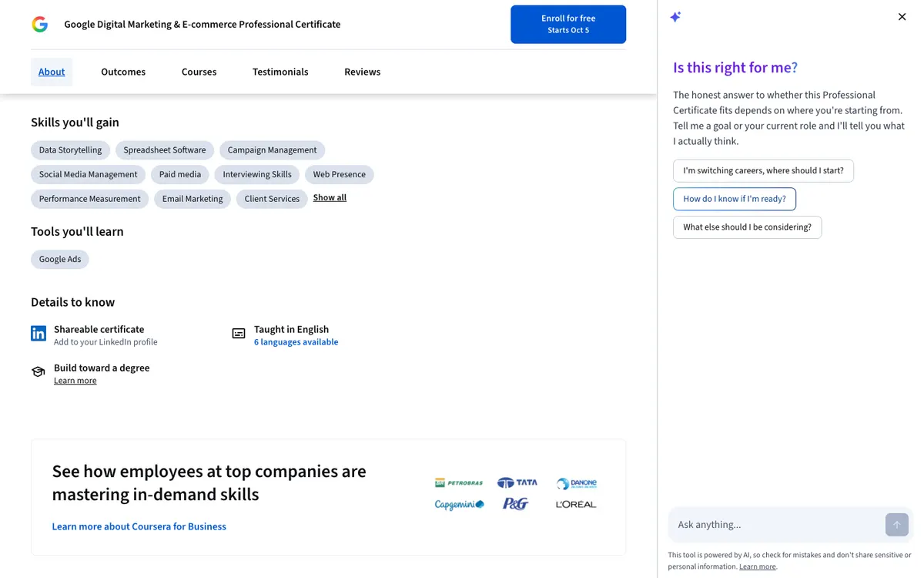The width and height of the screenshot is (924, 578).
Task: Click the graduation cap icon
Action: tap(38, 372)
